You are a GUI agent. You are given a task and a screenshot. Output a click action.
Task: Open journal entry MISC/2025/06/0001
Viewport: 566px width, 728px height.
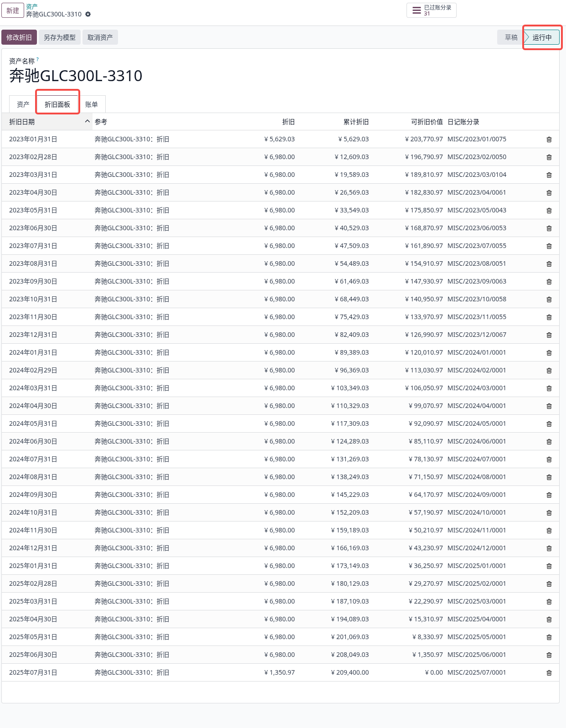(x=477, y=655)
